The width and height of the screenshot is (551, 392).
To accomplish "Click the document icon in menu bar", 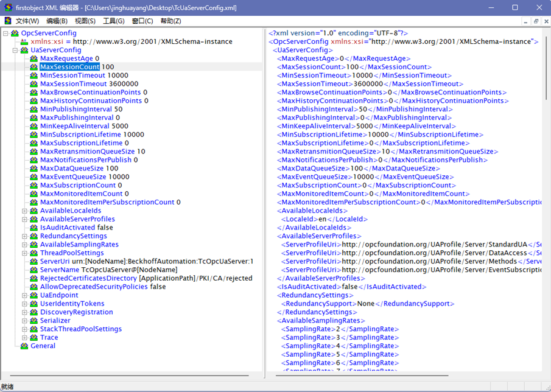I will point(8,21).
